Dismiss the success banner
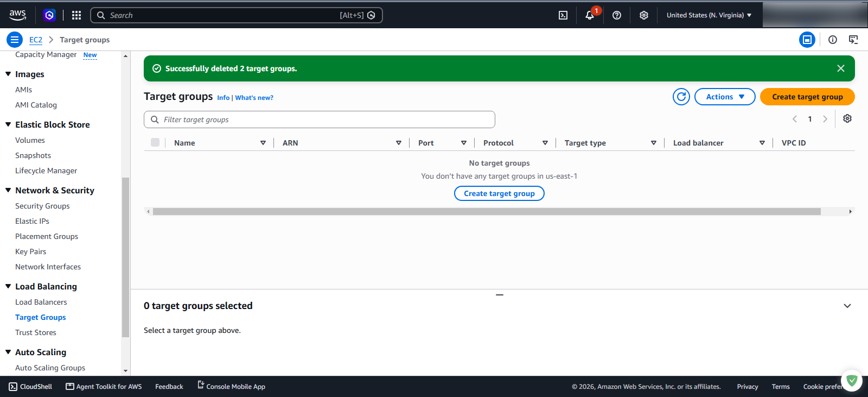The width and height of the screenshot is (868, 397). tap(841, 68)
